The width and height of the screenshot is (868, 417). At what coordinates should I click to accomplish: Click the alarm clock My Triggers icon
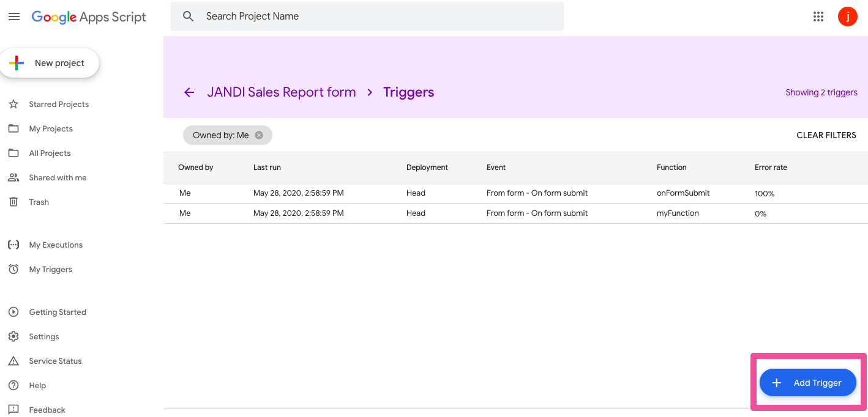click(x=13, y=269)
